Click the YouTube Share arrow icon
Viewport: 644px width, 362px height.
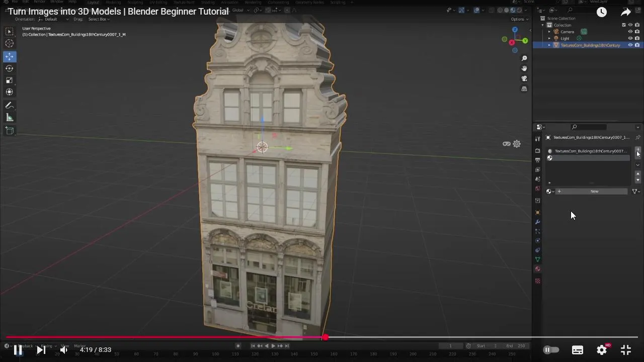pyautogui.click(x=626, y=12)
